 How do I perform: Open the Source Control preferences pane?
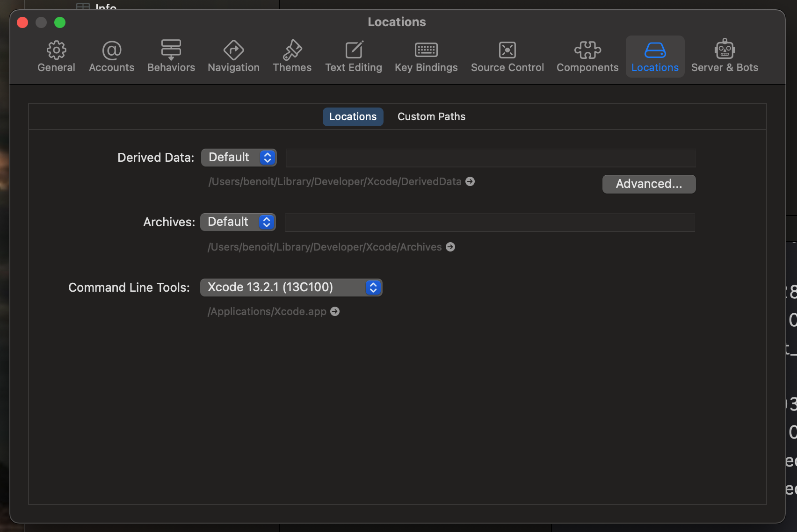507,56
